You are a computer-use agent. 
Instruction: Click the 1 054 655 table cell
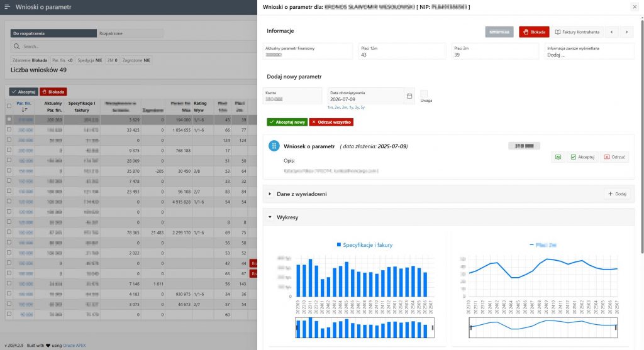180,130
